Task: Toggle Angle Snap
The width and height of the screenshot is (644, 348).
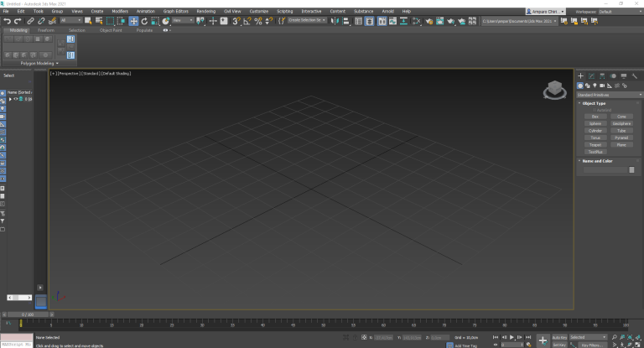Action: pos(247,21)
